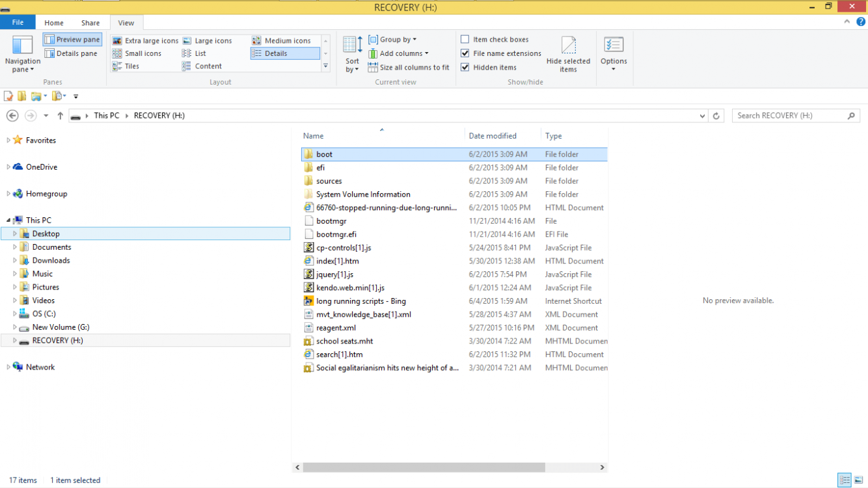Sort by the Name column header
Screen dimensions: 868x488
click(x=382, y=135)
